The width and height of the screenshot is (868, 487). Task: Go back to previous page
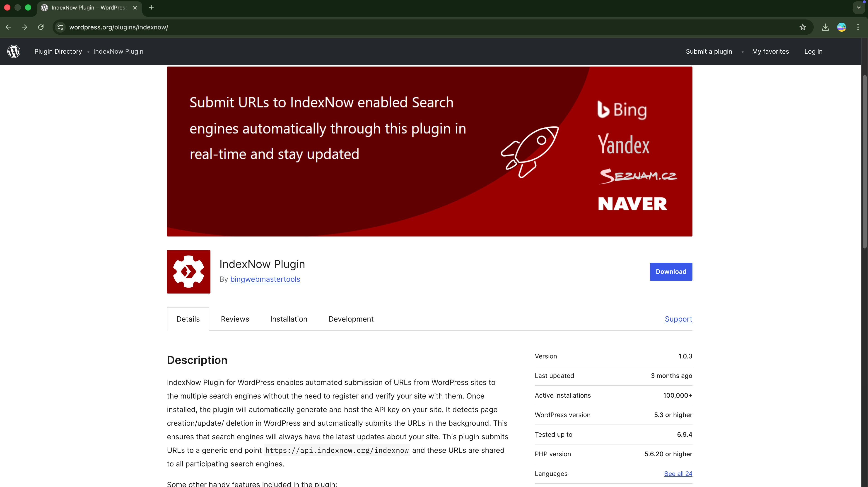point(8,27)
